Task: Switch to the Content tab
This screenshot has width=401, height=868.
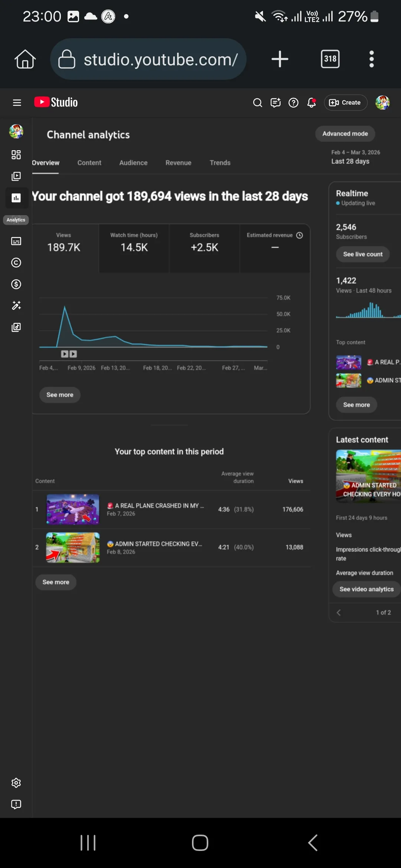Action: click(x=89, y=163)
